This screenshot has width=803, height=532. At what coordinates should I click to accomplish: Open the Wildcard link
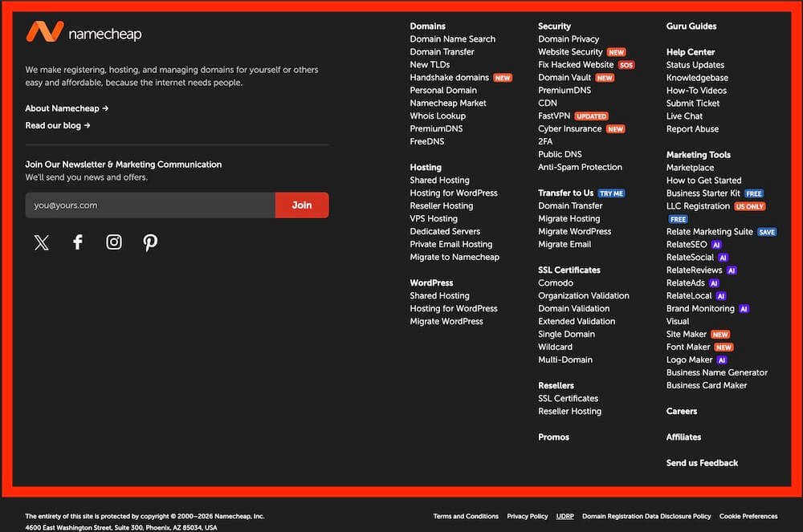click(555, 347)
